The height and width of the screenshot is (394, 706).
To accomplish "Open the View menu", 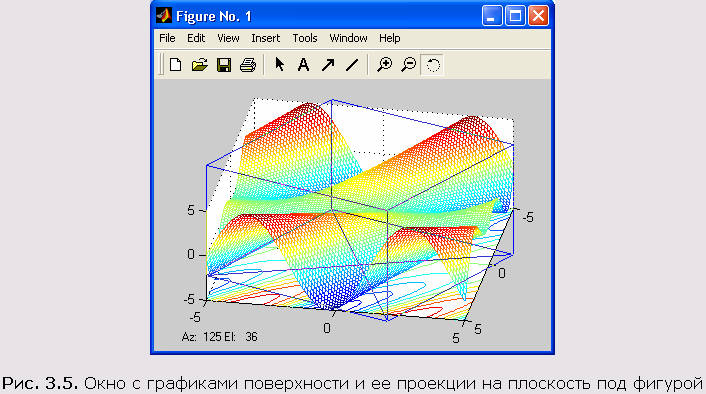I will (x=228, y=38).
